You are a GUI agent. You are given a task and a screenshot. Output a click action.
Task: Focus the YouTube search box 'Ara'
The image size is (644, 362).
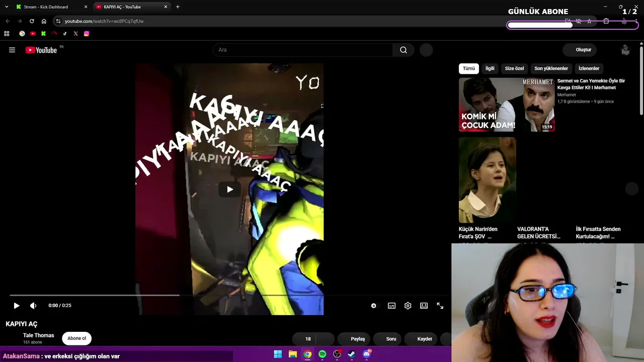coord(303,50)
